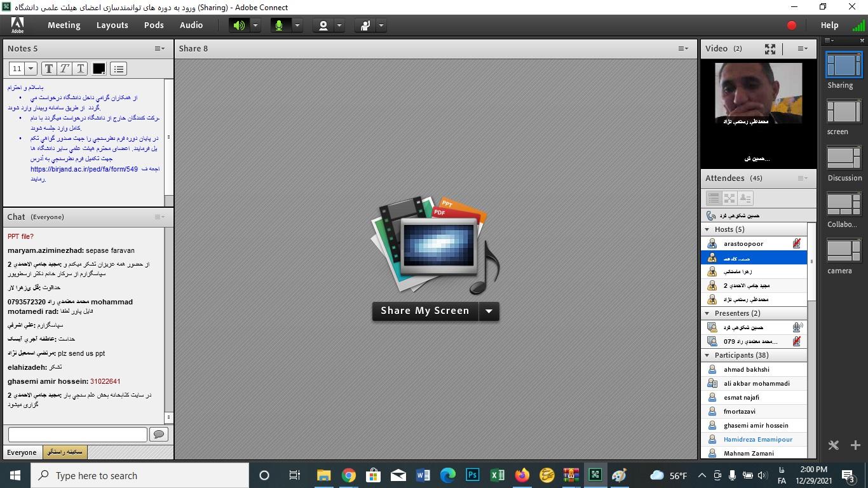Select participant ahmad bakhshi
Image resolution: width=868 pixels, height=488 pixels.
click(754, 369)
